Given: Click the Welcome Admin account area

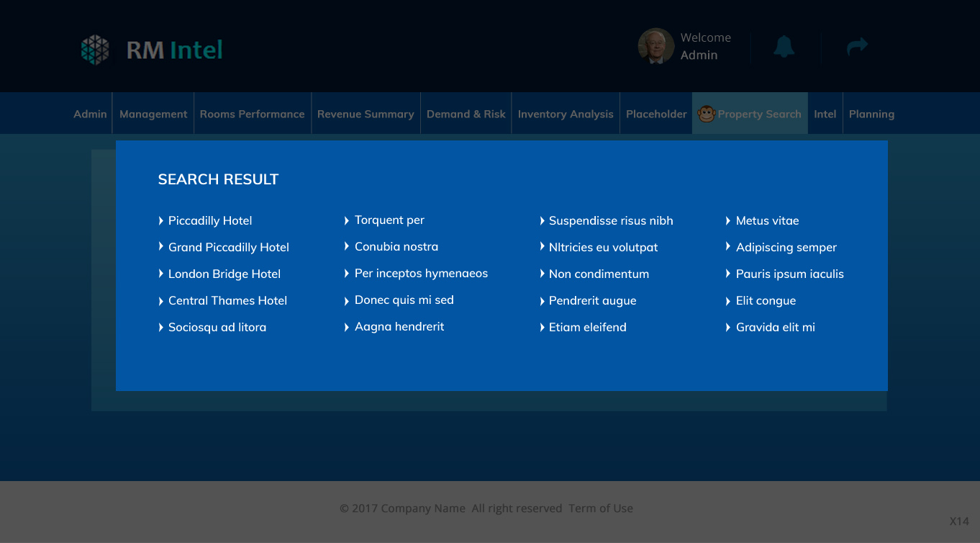Looking at the screenshot, I should point(705,46).
